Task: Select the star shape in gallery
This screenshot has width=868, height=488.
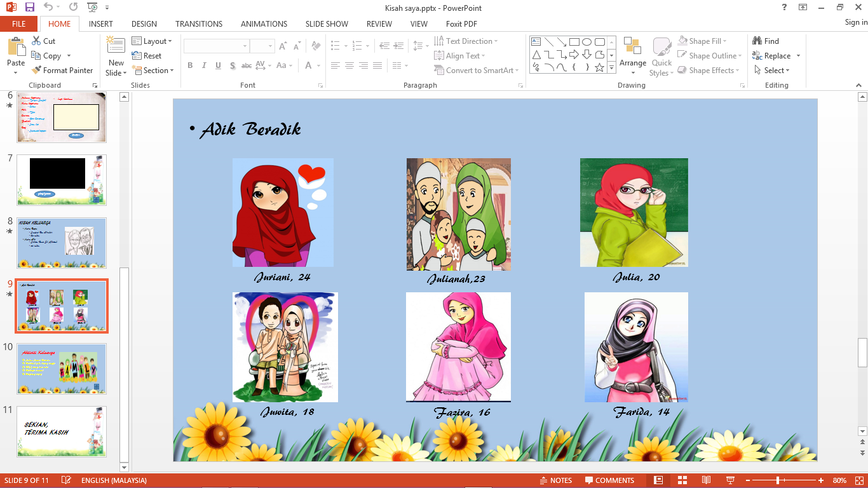Action: click(x=599, y=67)
